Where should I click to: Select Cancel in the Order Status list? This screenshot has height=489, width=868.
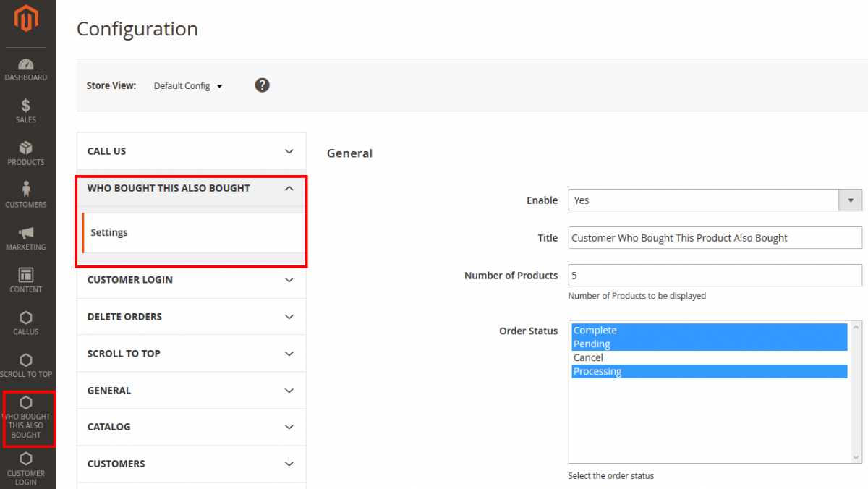click(x=588, y=357)
